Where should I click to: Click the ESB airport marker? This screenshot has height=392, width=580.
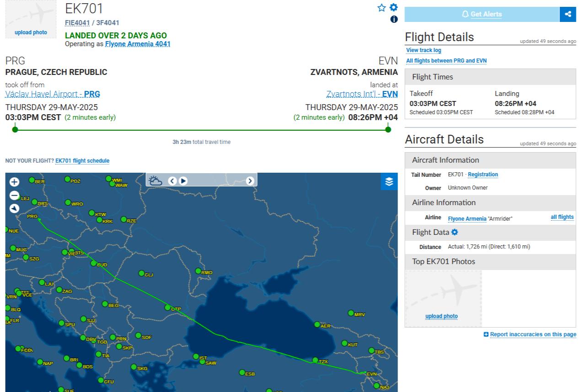click(x=242, y=372)
